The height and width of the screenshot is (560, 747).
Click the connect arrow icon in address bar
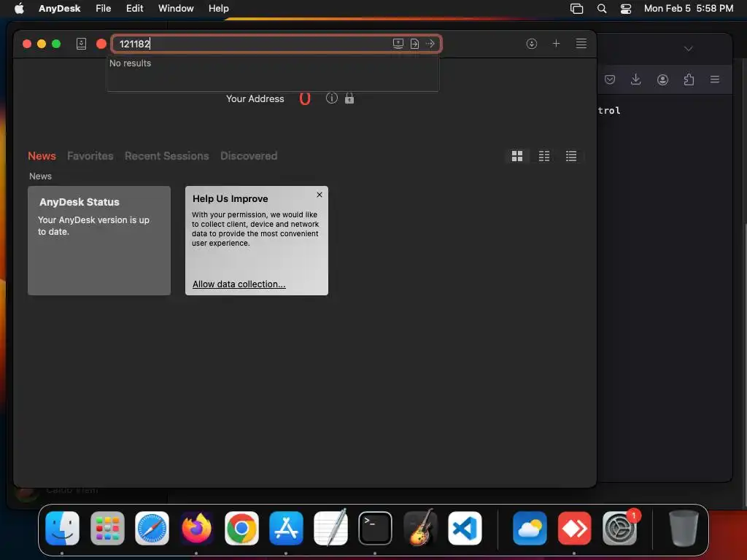click(430, 44)
